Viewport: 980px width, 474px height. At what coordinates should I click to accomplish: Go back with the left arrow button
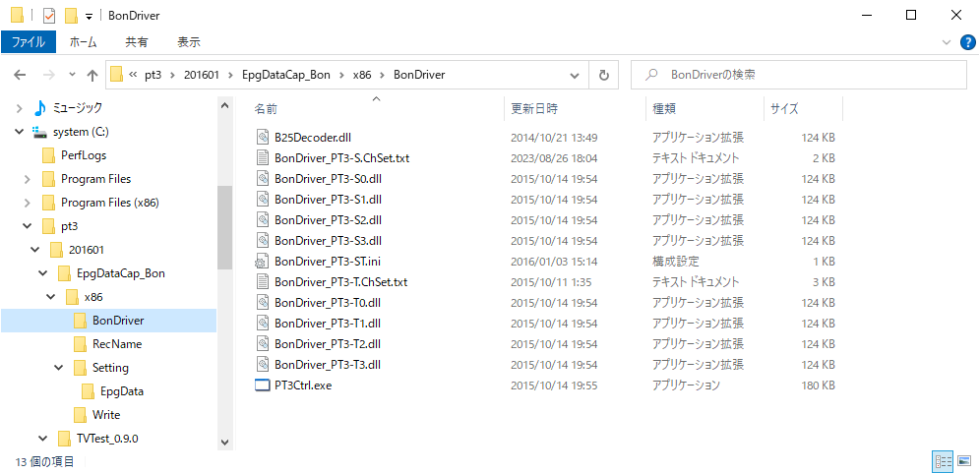pos(20,75)
